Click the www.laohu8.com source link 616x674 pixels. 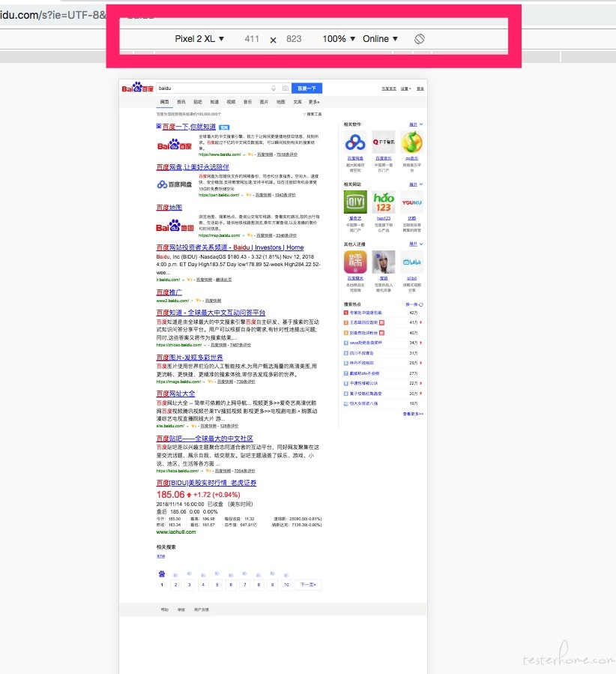(x=176, y=532)
